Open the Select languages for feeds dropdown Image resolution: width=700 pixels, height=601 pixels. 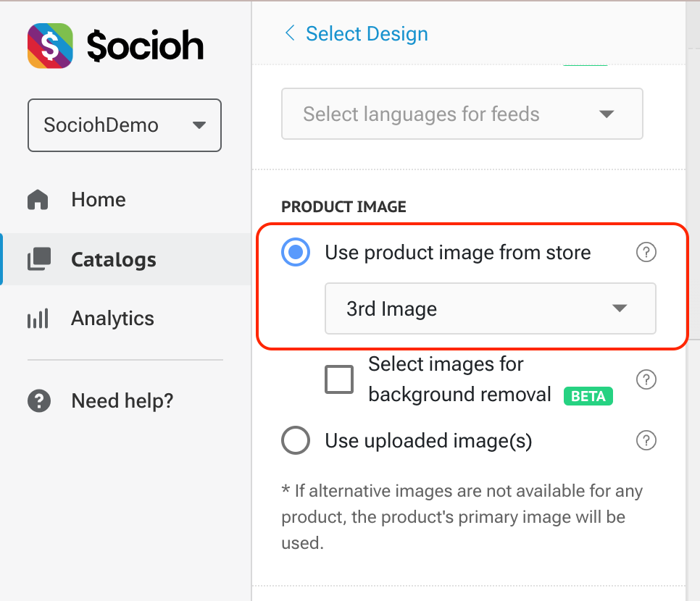[462, 114]
